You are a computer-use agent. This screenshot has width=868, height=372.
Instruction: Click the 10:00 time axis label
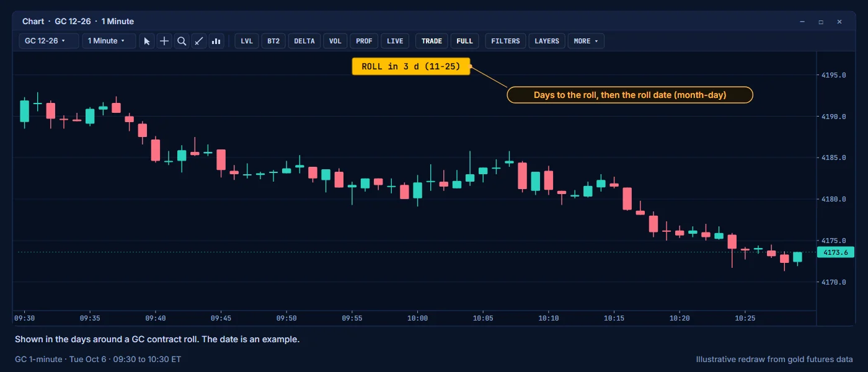418,318
